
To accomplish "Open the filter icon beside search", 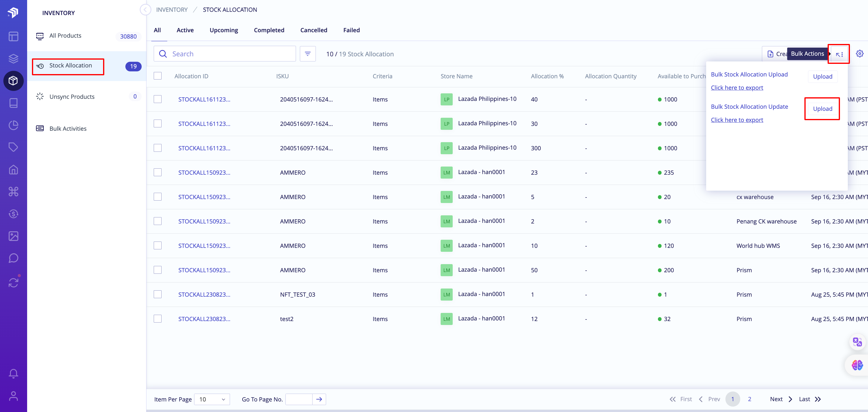I will coord(308,54).
